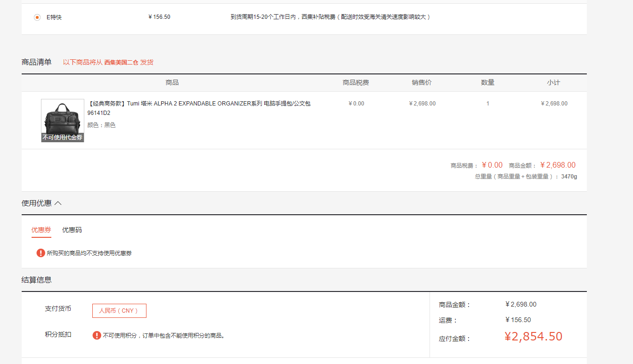633x364 pixels.
Task: Click the coupon unavailable warning icon
Action: (41, 253)
